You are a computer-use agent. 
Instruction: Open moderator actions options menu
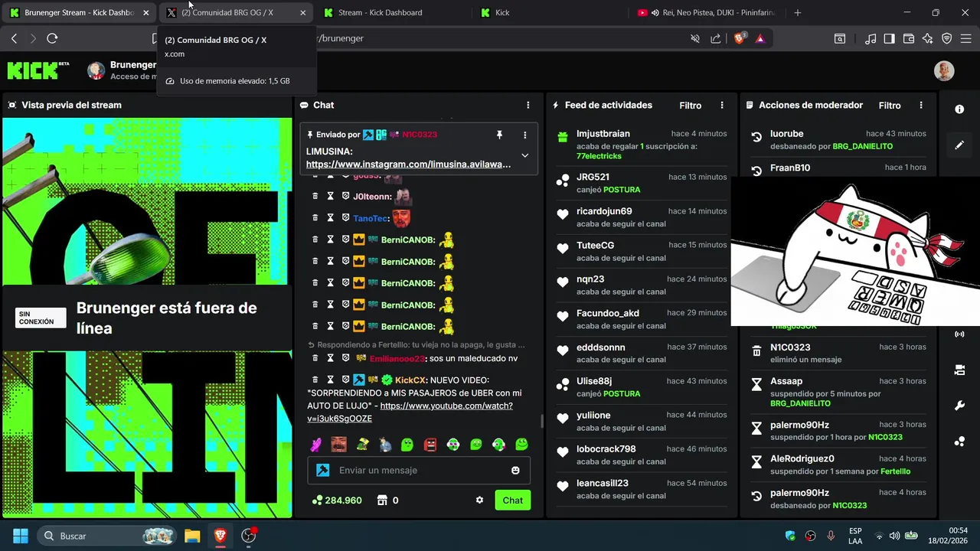(x=921, y=105)
